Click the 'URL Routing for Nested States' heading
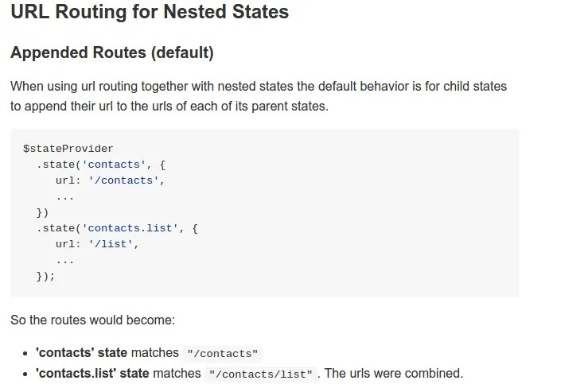Image resolution: width=584 pixels, height=392 pixels. pyautogui.click(x=150, y=12)
